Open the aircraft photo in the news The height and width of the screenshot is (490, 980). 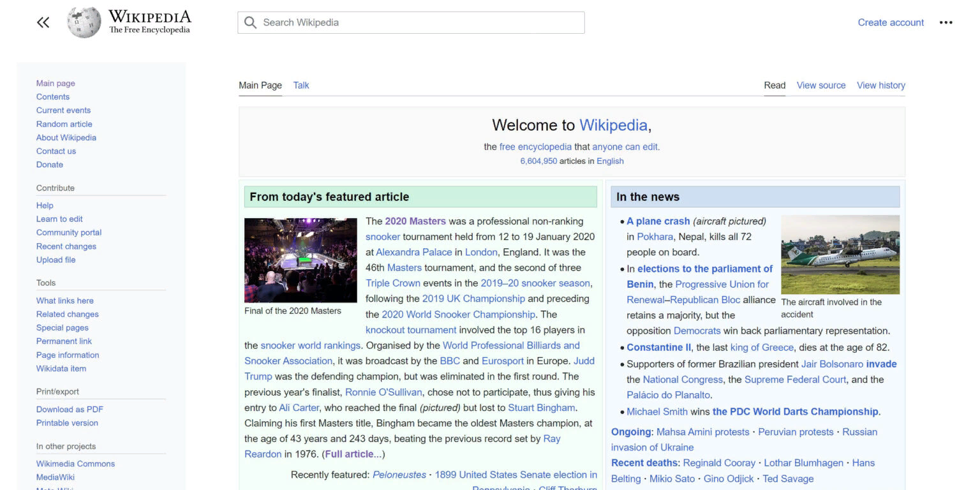(840, 255)
